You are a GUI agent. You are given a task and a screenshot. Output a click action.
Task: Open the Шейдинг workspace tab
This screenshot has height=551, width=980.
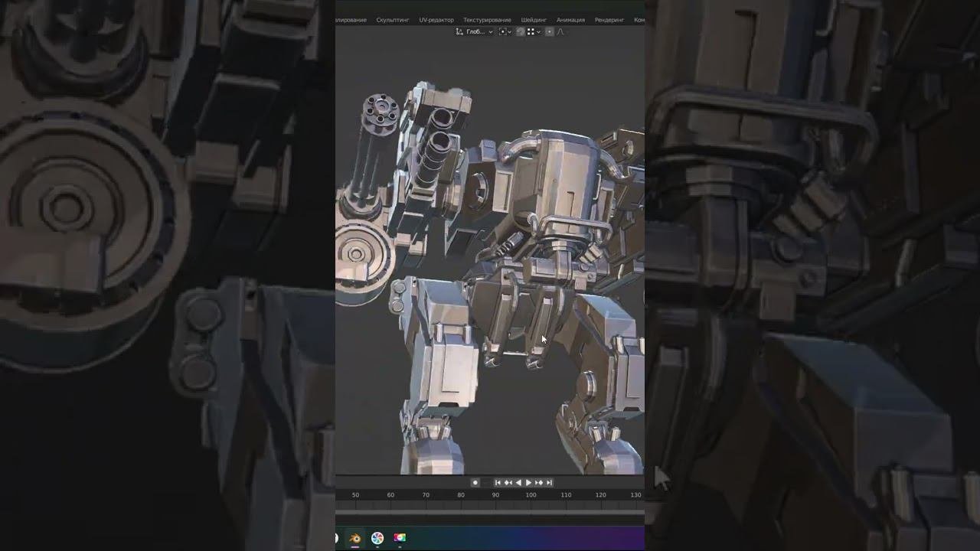point(534,20)
